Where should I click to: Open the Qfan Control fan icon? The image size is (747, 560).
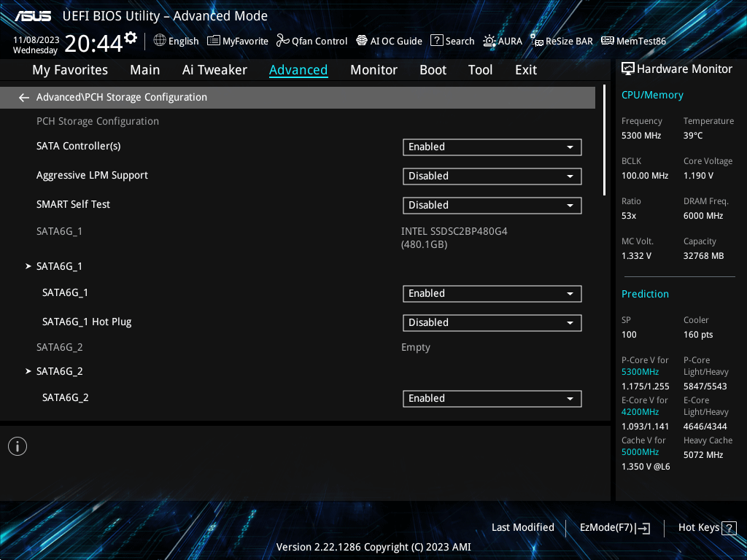(282, 41)
